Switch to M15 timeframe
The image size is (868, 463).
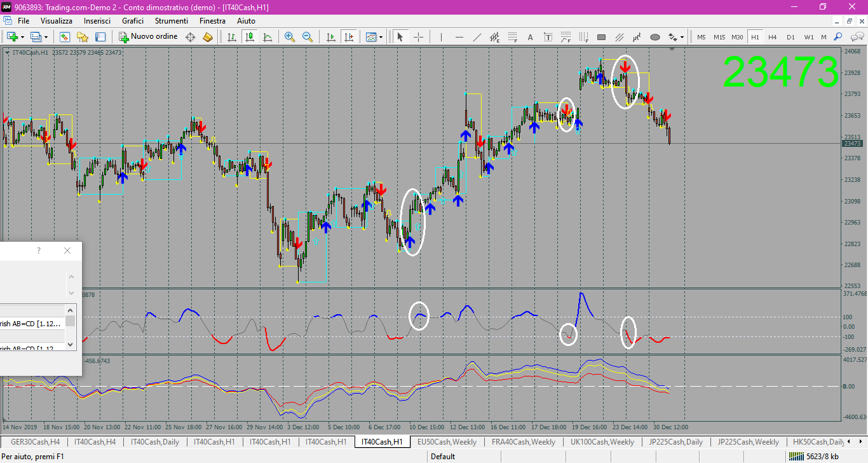coord(719,37)
